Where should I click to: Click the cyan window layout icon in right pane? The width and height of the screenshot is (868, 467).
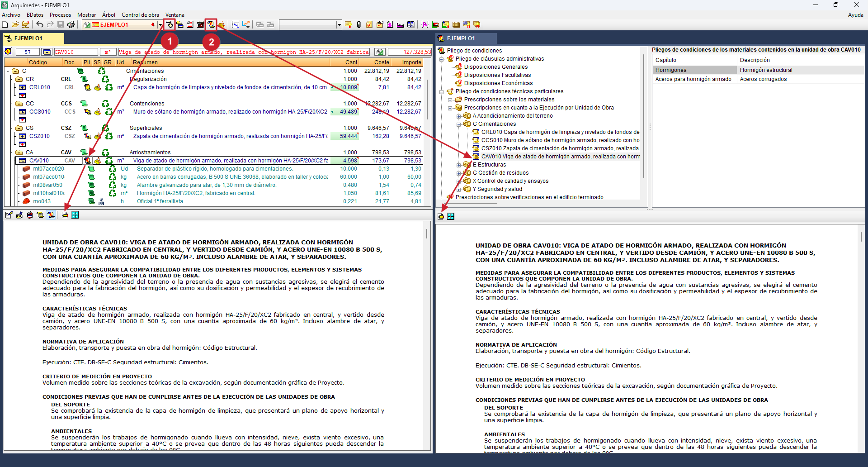[451, 216]
